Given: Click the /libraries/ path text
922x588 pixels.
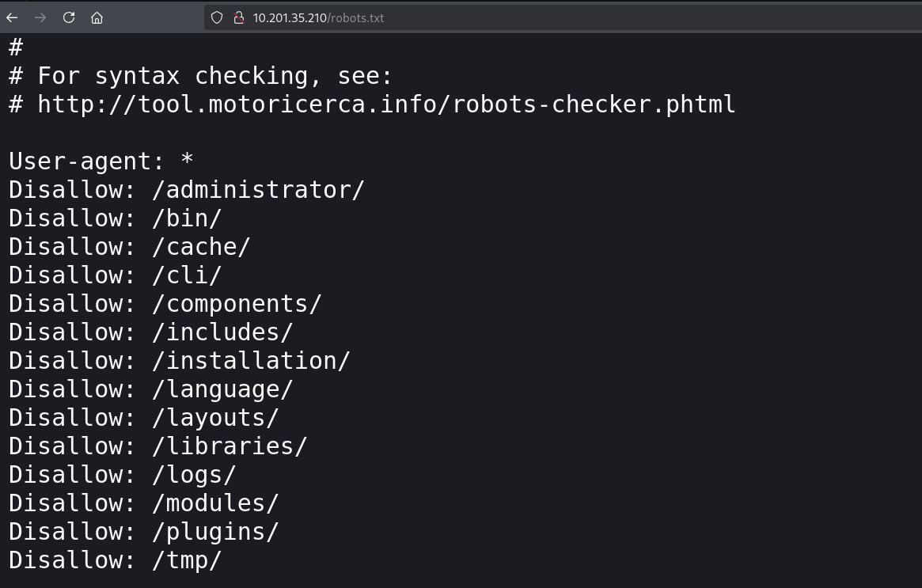Looking at the screenshot, I should coord(230,446).
